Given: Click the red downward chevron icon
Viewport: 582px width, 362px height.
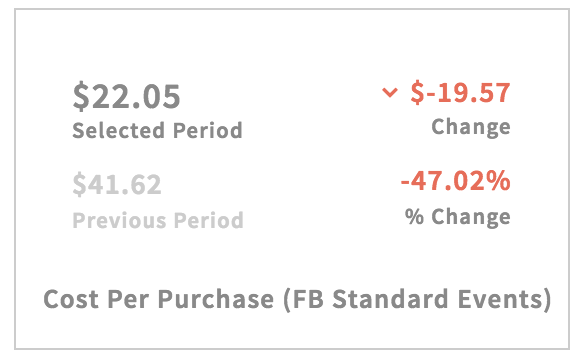Looking at the screenshot, I should [390, 92].
